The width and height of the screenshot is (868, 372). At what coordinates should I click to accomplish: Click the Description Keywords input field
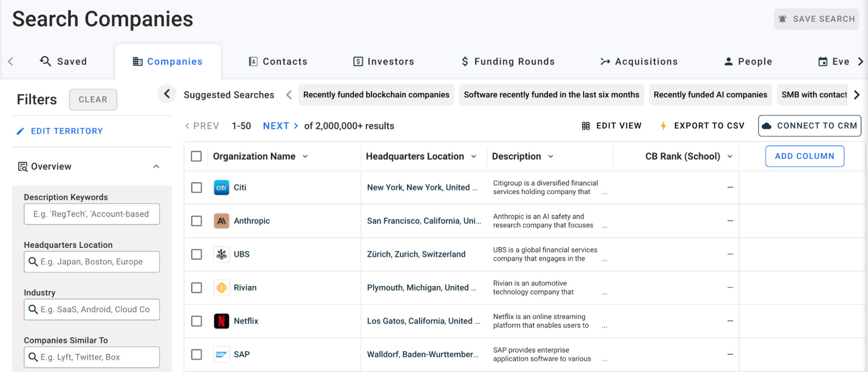click(92, 214)
